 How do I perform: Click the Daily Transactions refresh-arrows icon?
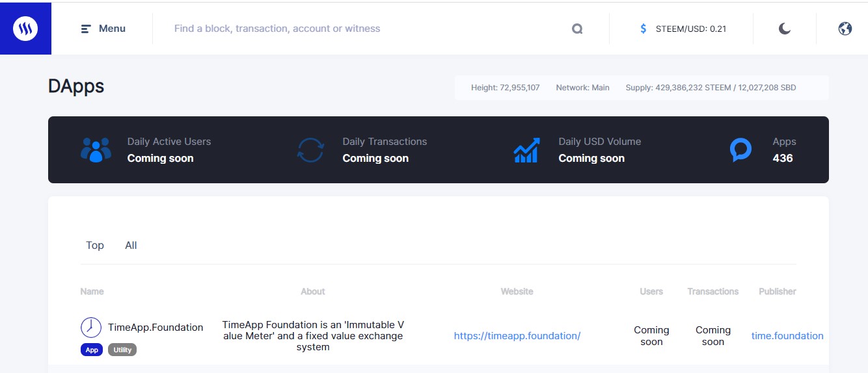click(x=310, y=149)
